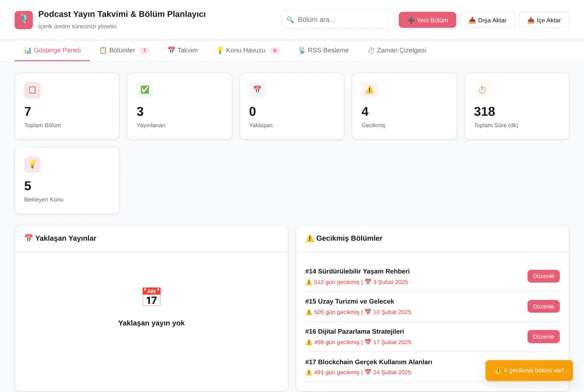The height and width of the screenshot is (392, 584).
Task: Go to the Konu Havuzu tab
Action: coord(248,50)
